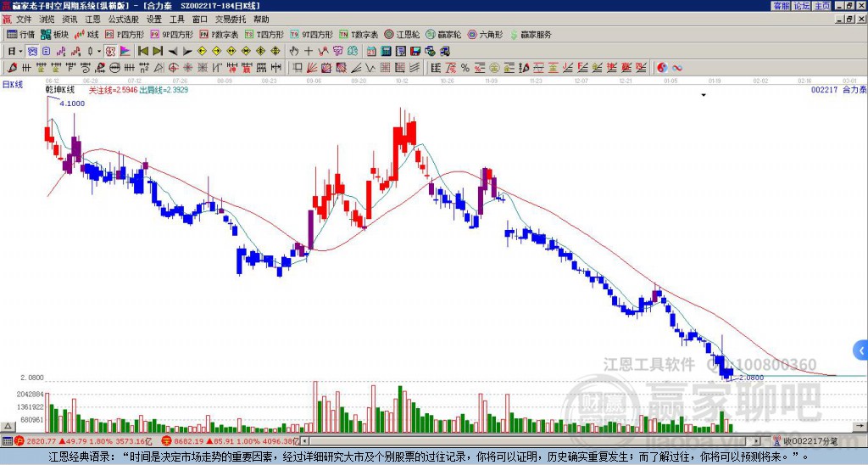868x465 pixels.
Task: Open the 9P四方形 tool
Action: coord(171,34)
